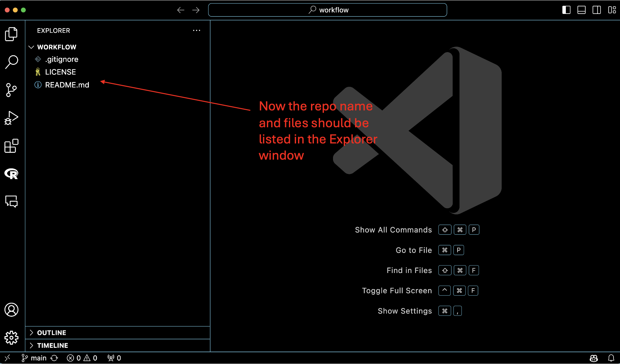Expand the OUTLINE section

coord(118,333)
